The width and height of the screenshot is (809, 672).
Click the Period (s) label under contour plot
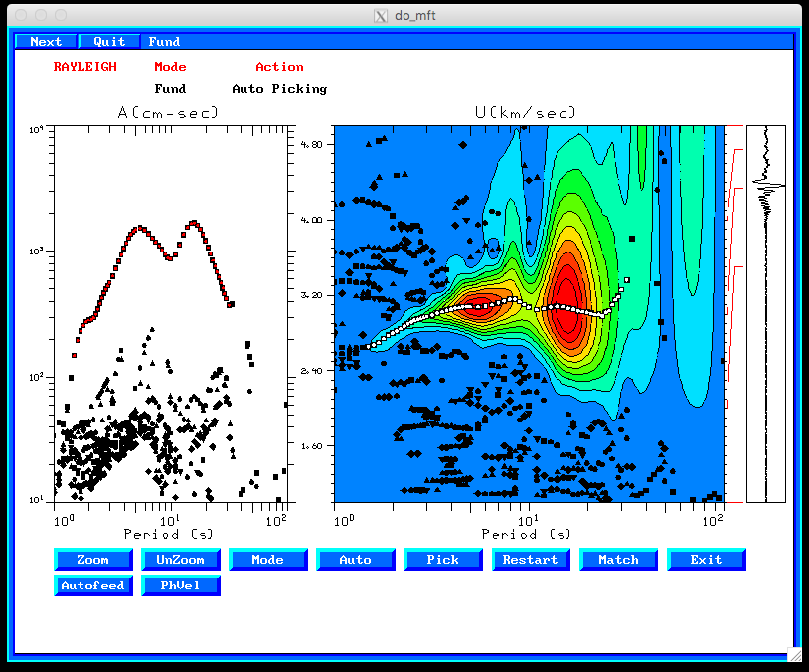pyautogui.click(x=527, y=534)
